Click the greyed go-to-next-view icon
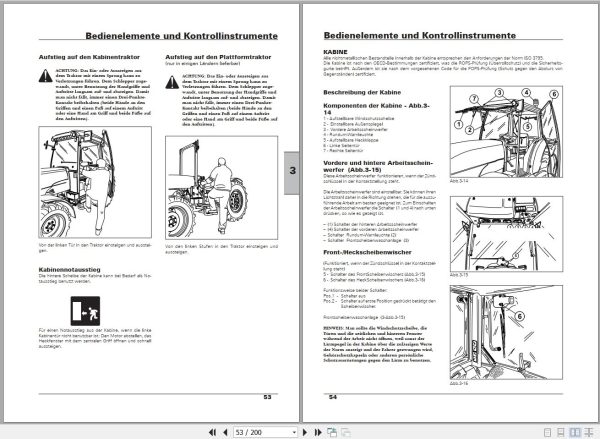The width and height of the screenshot is (600, 439). (x=346, y=432)
